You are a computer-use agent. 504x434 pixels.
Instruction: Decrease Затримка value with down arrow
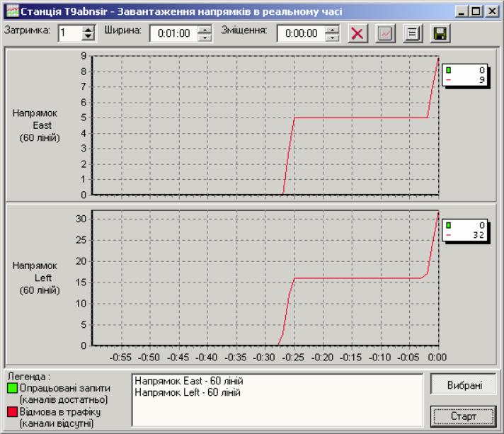coord(88,37)
